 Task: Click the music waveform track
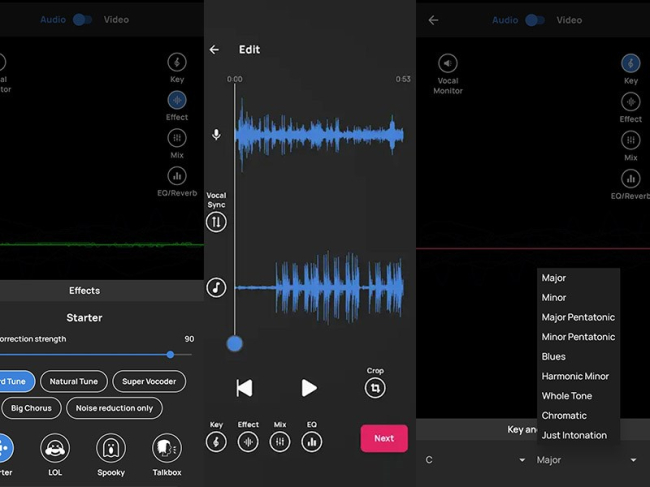[319, 287]
